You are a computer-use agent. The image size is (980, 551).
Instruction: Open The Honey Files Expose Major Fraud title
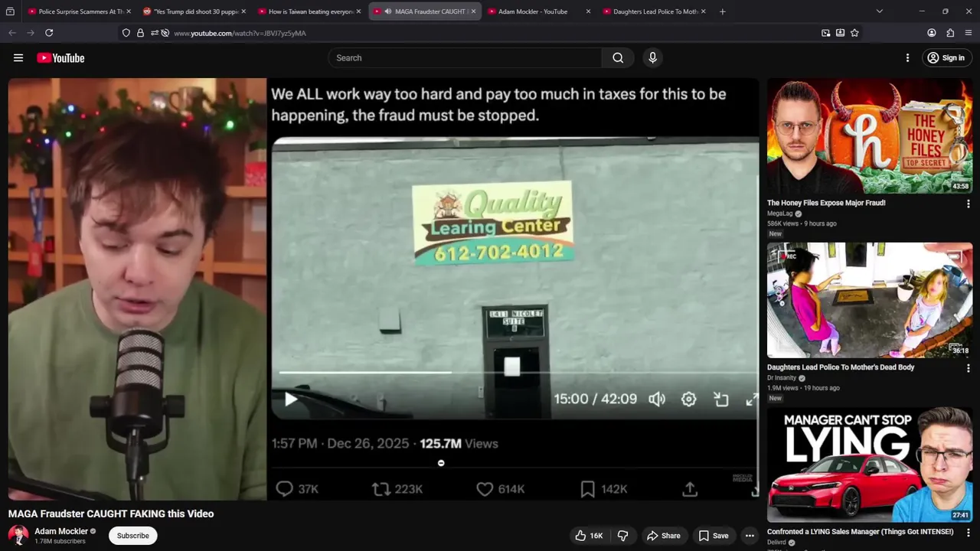coord(826,203)
